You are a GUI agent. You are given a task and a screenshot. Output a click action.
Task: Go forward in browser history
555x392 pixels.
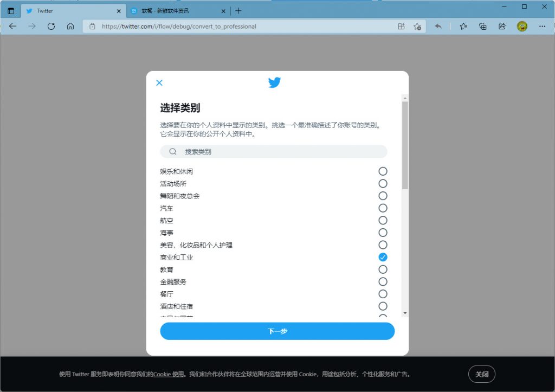click(32, 26)
